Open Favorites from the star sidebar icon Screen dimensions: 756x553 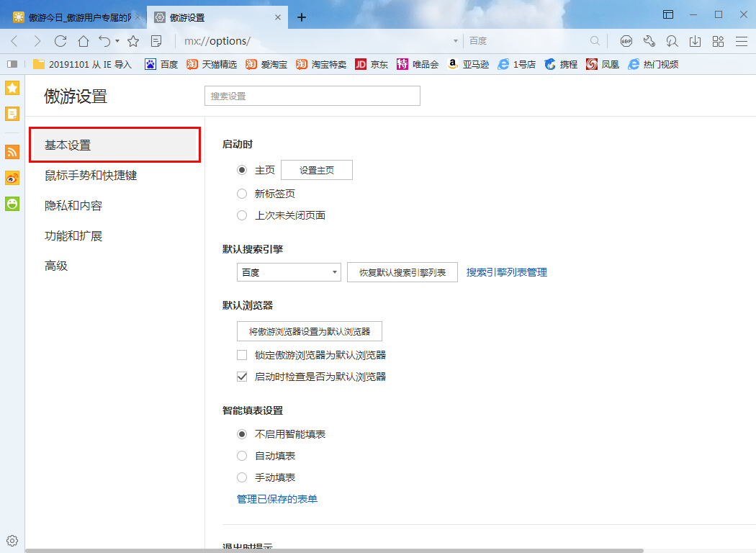tap(12, 87)
